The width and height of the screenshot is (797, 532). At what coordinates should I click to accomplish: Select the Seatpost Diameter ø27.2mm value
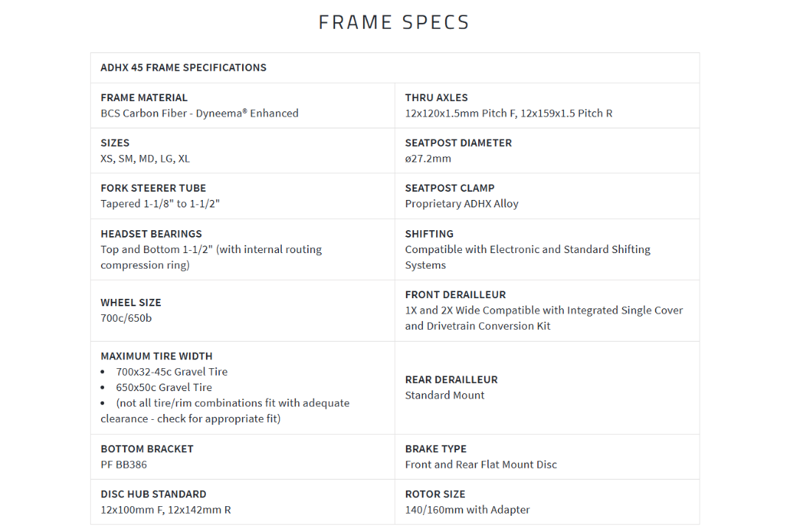tap(428, 159)
